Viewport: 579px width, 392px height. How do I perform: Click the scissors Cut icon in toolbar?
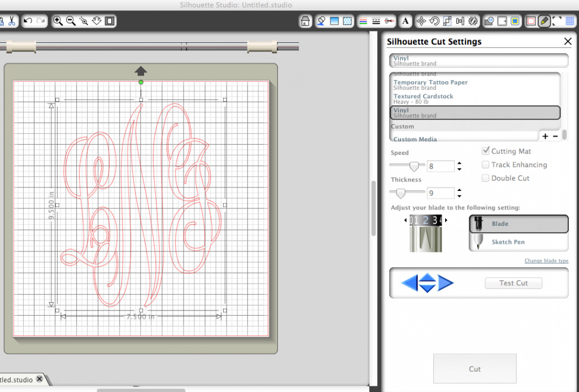[x=12, y=21]
